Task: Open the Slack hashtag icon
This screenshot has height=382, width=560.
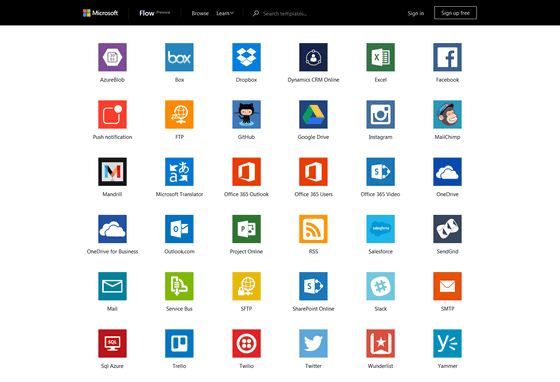Action: pyautogui.click(x=380, y=286)
